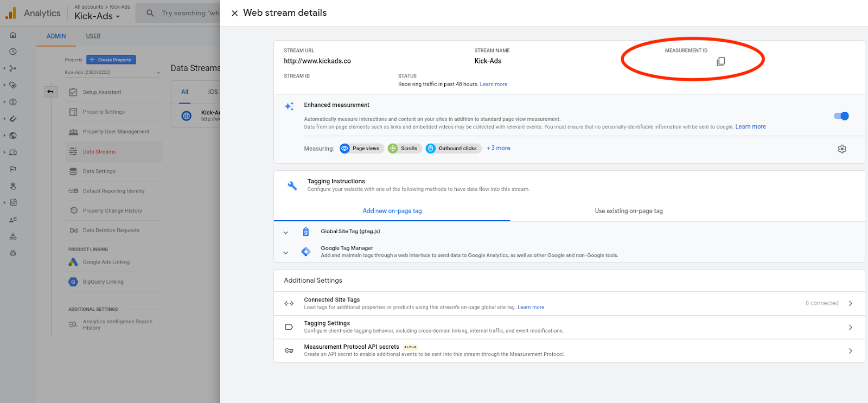
Task: Open Monetization dollar icon in sidebar
Action: click(x=13, y=102)
